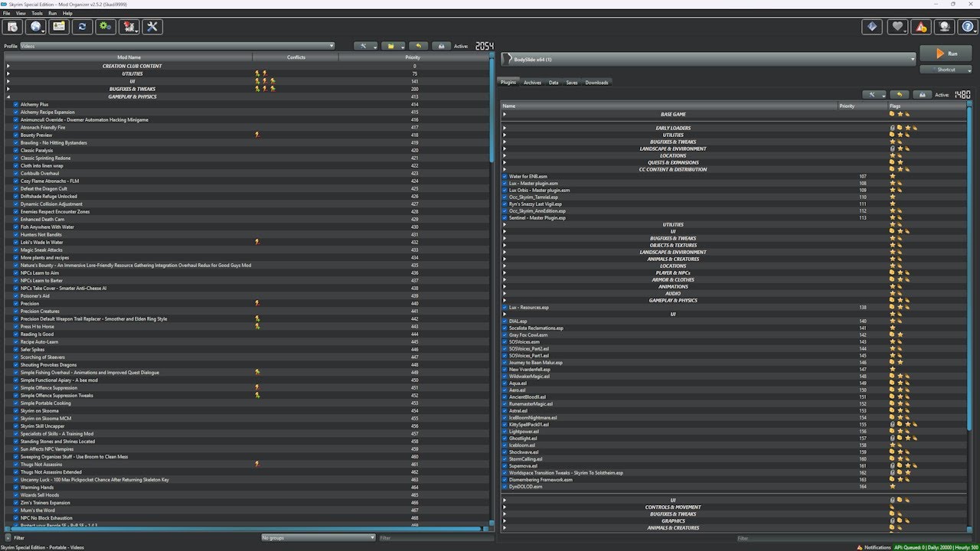
Task: Switch to the Downloads tab
Action: (x=596, y=83)
